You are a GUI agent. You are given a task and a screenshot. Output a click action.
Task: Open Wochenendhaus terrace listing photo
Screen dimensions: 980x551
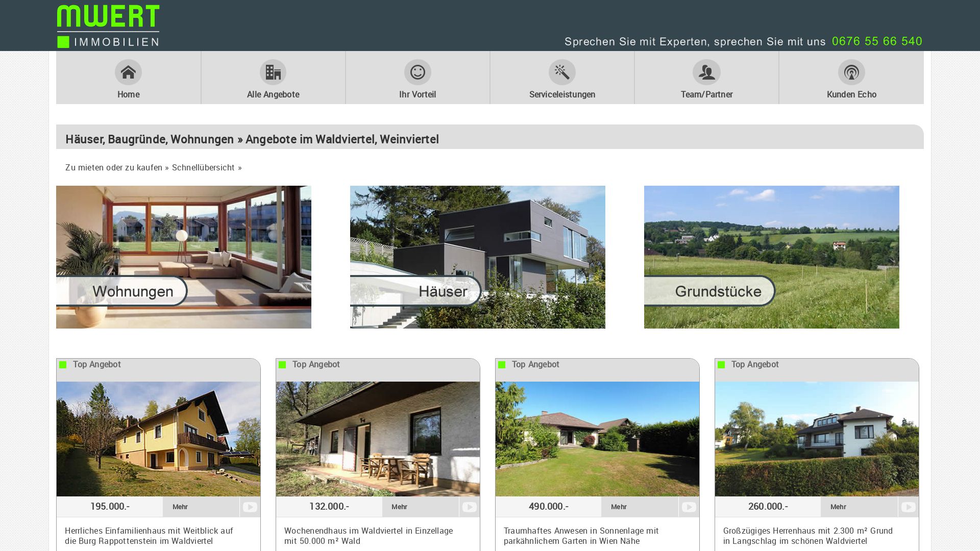[x=378, y=439]
